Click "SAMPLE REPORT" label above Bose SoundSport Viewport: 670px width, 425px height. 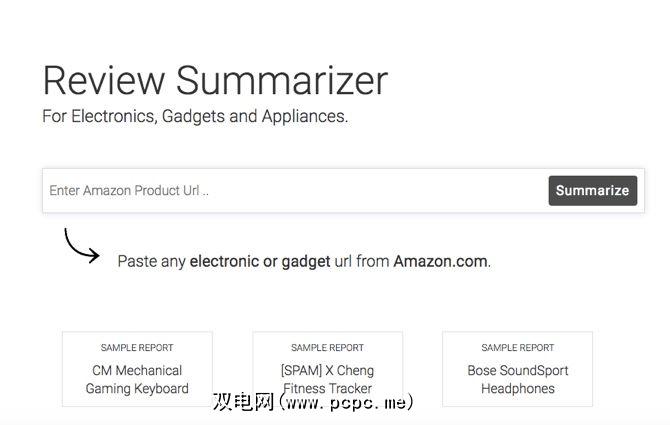tap(517, 348)
